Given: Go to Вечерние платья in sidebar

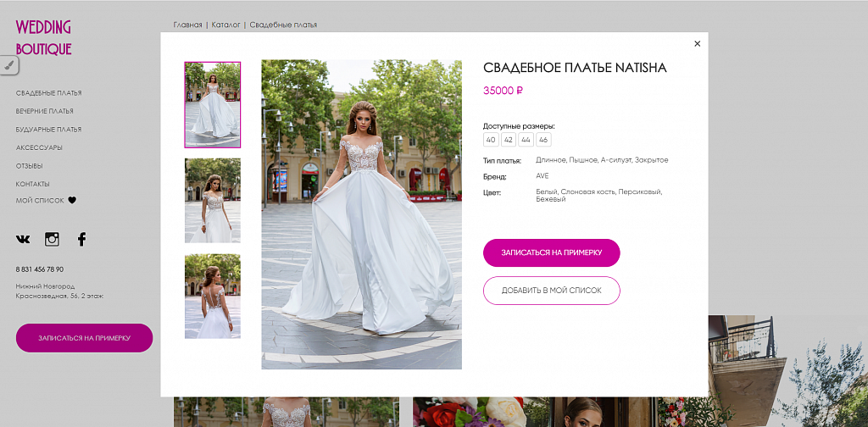Looking at the screenshot, I should 44,111.
